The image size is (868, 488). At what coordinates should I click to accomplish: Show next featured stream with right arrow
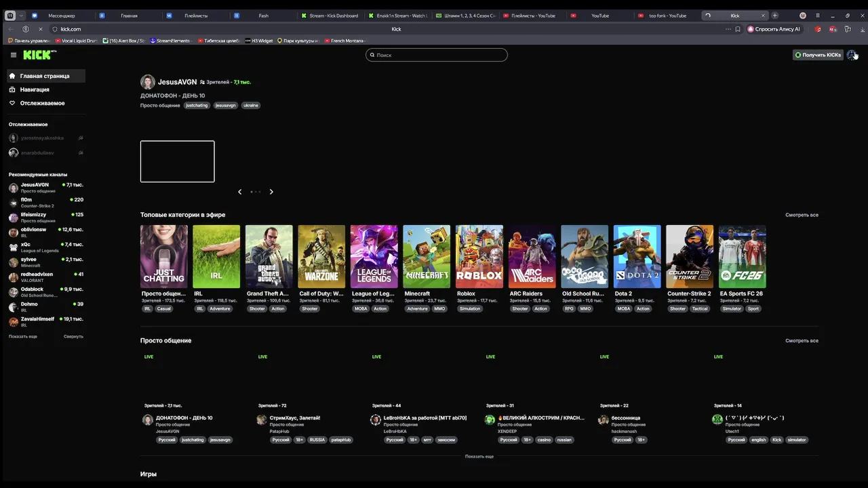pos(271,192)
